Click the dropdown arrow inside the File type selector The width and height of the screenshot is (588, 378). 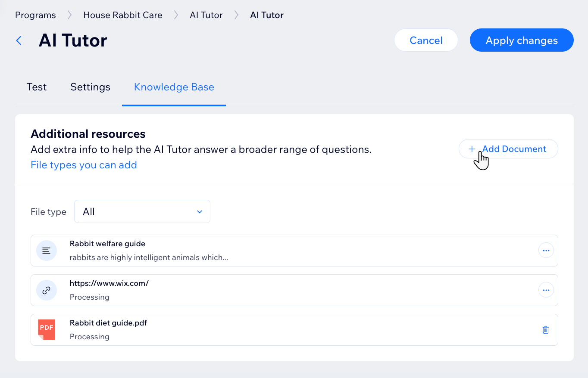tap(199, 212)
